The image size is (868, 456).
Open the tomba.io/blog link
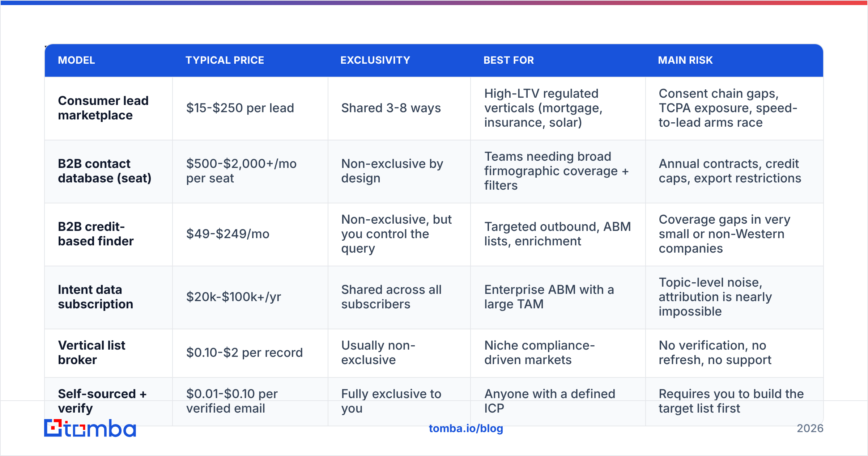pos(466,428)
